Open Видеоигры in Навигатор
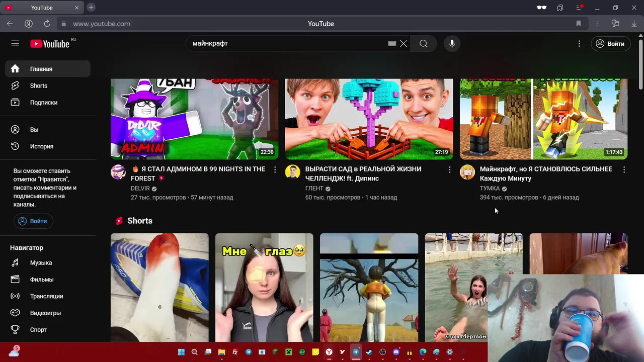Viewport: 644px width, 362px height. tap(48, 313)
